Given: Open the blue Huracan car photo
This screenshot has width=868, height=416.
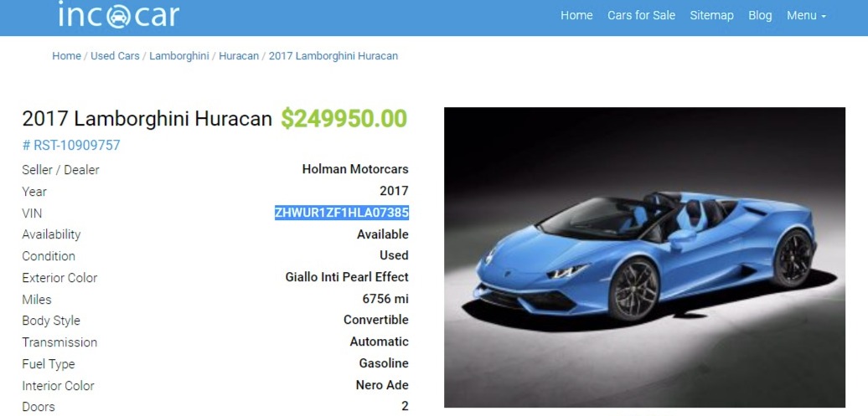Looking at the screenshot, I should 644,257.
